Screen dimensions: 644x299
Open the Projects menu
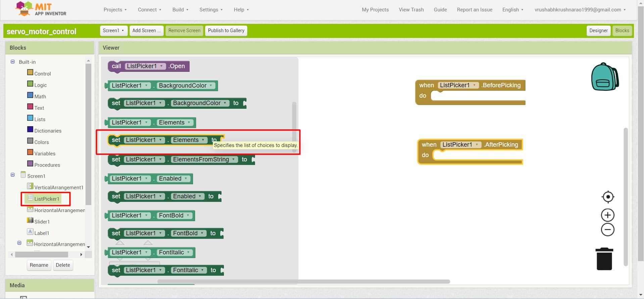tap(115, 10)
